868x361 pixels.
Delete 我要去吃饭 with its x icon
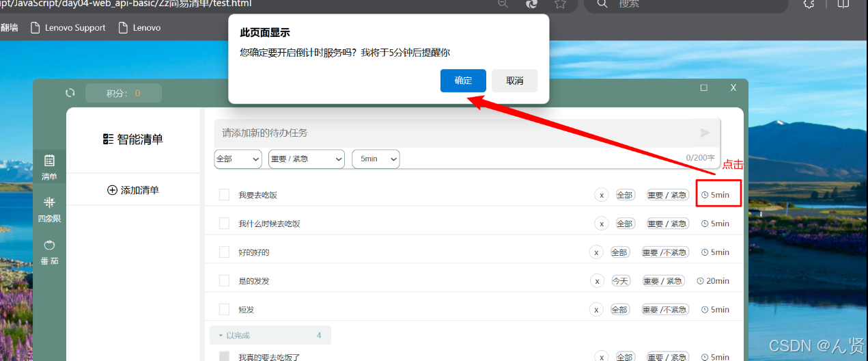tap(601, 195)
